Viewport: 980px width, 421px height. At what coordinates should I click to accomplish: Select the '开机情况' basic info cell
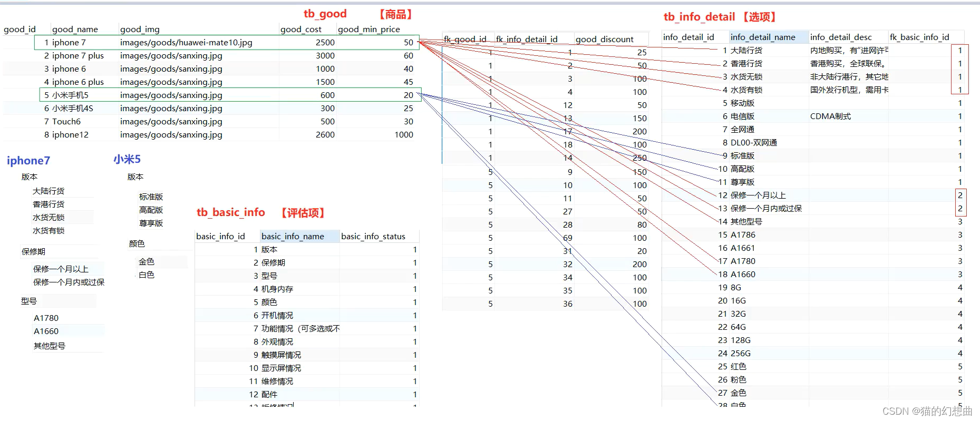tap(277, 316)
